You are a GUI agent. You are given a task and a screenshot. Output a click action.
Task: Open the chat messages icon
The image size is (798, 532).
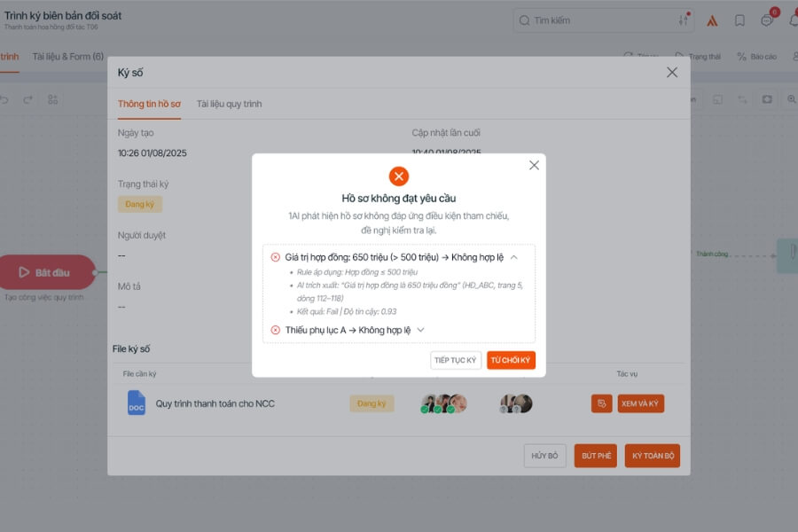click(x=767, y=20)
